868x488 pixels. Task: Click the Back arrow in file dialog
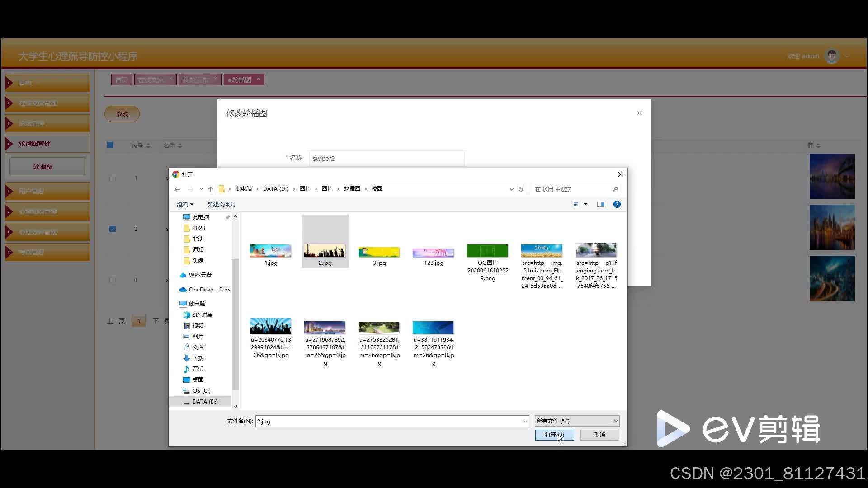click(x=177, y=189)
